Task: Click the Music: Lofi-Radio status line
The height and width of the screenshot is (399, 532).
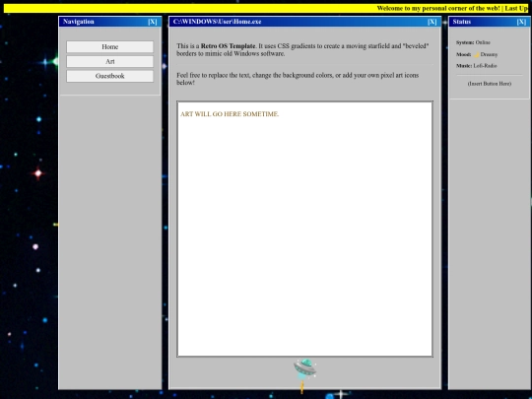Action: click(x=477, y=66)
